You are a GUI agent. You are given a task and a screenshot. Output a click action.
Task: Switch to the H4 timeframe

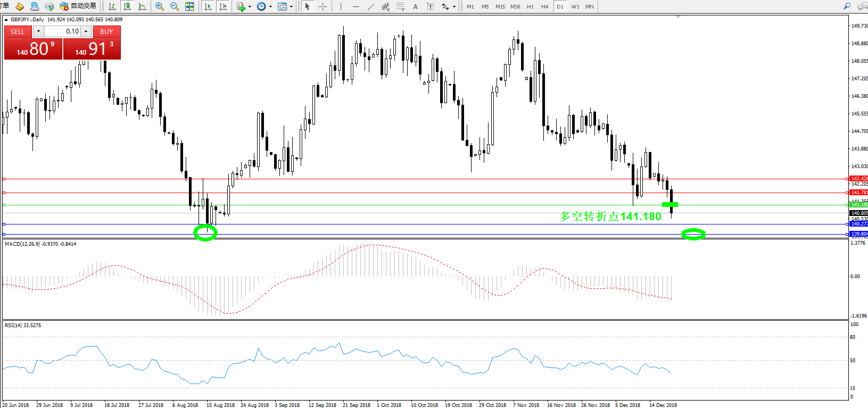(x=544, y=6)
